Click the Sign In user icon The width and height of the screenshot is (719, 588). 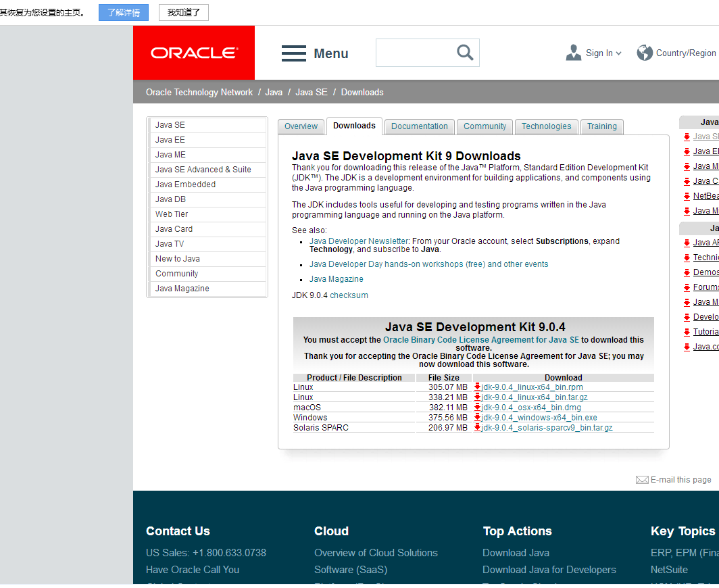(574, 53)
